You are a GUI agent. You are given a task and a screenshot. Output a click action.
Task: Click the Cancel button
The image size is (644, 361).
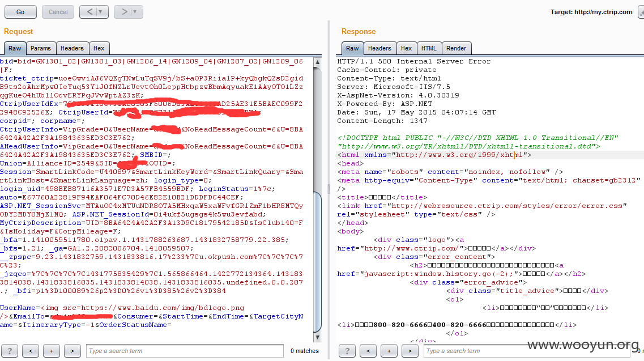pos(58,12)
